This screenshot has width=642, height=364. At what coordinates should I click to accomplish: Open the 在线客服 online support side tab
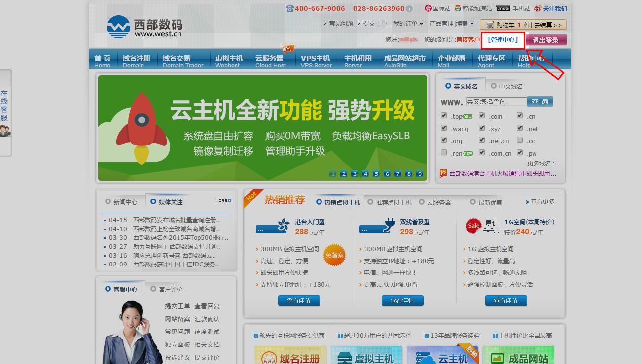pyautogui.click(x=5, y=113)
